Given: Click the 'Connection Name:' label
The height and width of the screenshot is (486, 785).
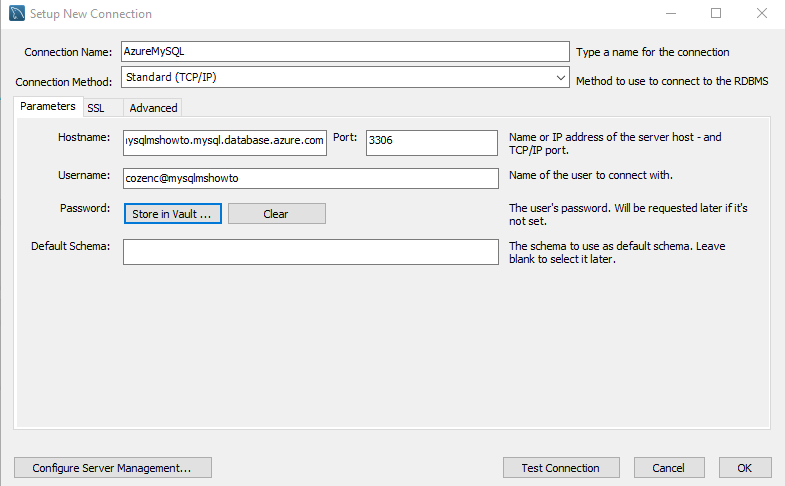Looking at the screenshot, I should (68, 52).
